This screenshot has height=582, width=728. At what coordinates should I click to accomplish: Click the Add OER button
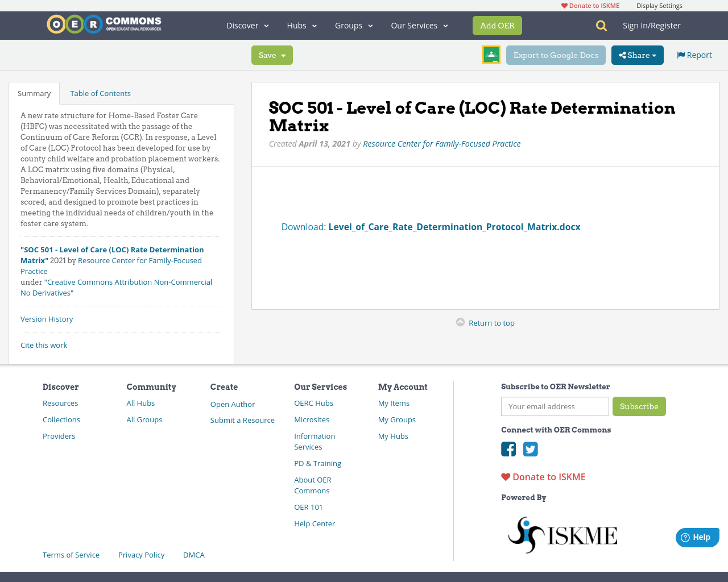[x=497, y=26]
